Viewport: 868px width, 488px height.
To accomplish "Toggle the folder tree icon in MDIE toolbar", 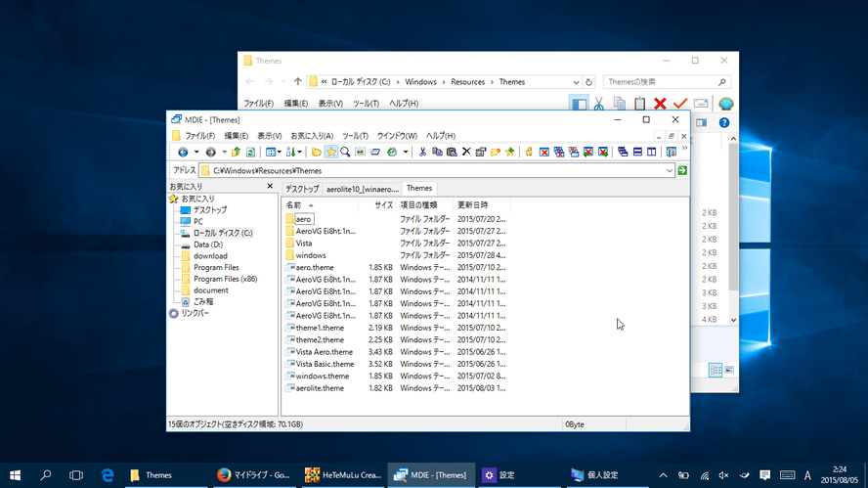I will (x=316, y=152).
